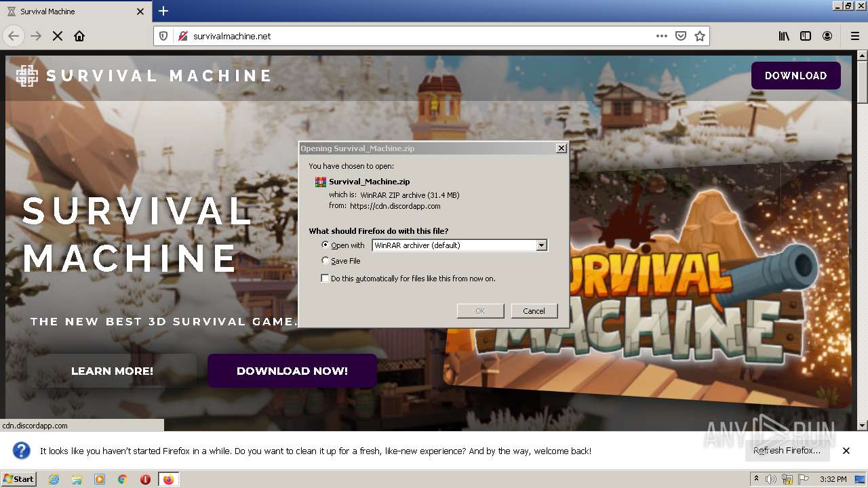Click the Survival_Machine.zip file icon
This screenshot has height=488, width=868.
tap(321, 182)
